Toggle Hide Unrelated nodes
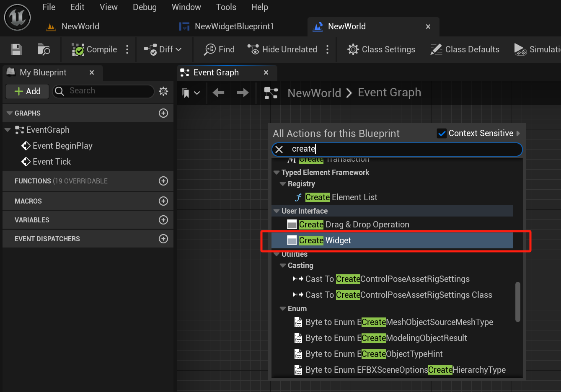Screen dimensions: 561x392 [x=282, y=49]
